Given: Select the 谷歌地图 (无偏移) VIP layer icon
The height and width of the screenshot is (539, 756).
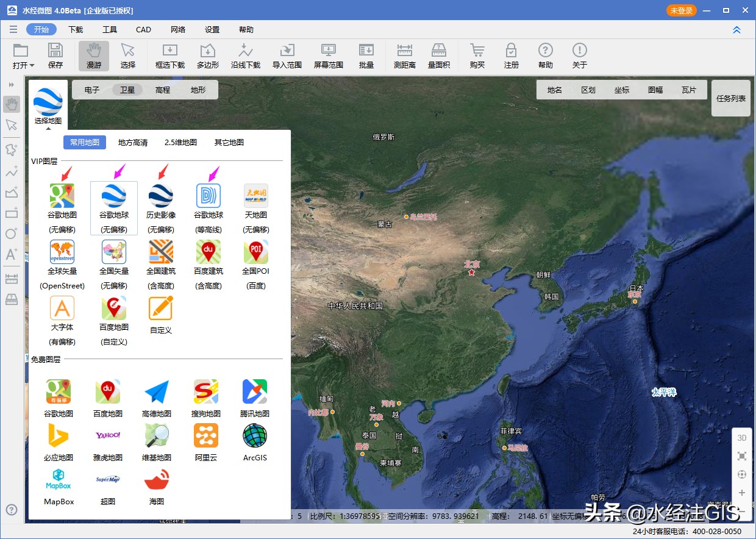Looking at the screenshot, I should (x=62, y=196).
